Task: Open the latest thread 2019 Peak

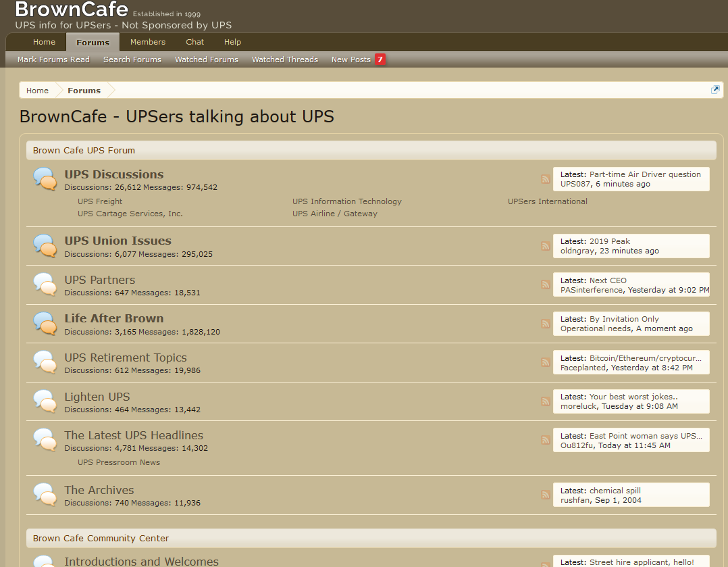Action: pos(610,241)
